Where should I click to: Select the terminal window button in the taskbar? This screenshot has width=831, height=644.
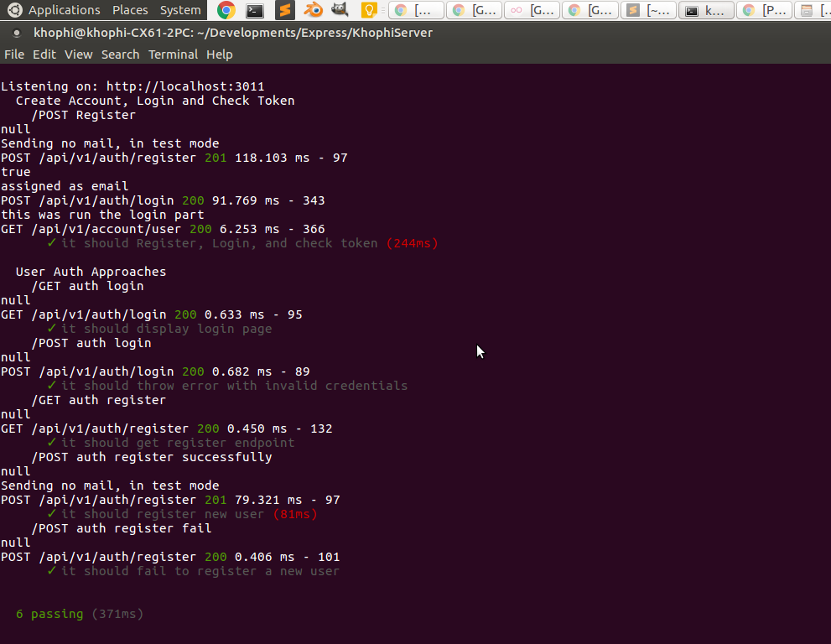[x=706, y=10]
